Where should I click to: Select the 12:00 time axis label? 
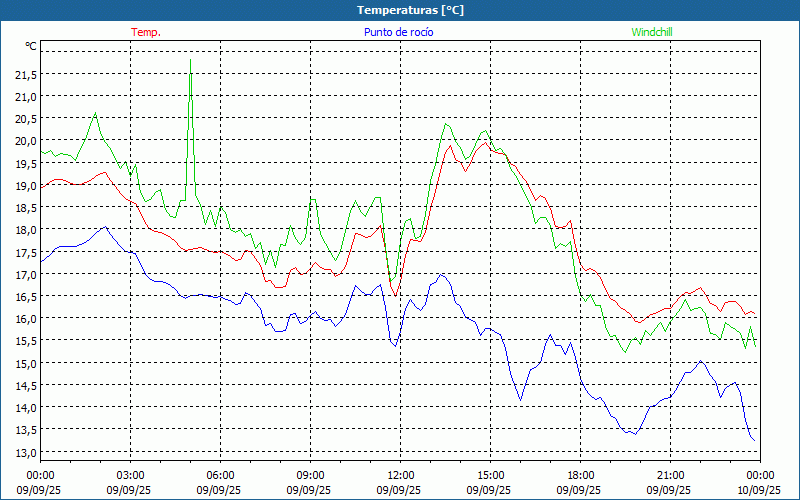(400, 475)
